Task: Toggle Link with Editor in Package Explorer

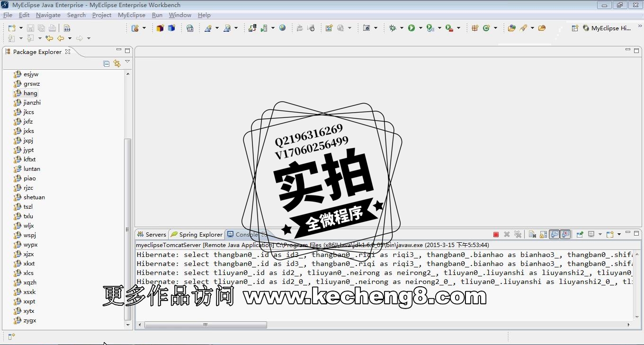Action: (116, 63)
